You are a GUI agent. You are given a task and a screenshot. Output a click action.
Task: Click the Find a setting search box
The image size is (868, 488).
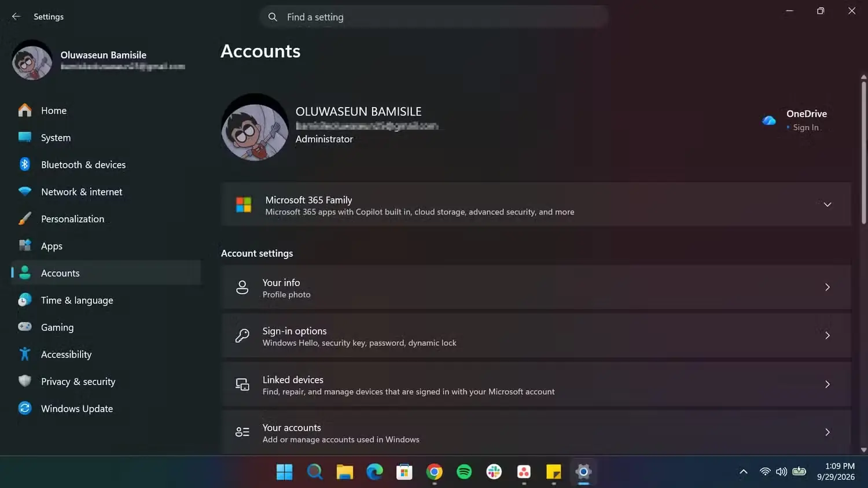434,17
